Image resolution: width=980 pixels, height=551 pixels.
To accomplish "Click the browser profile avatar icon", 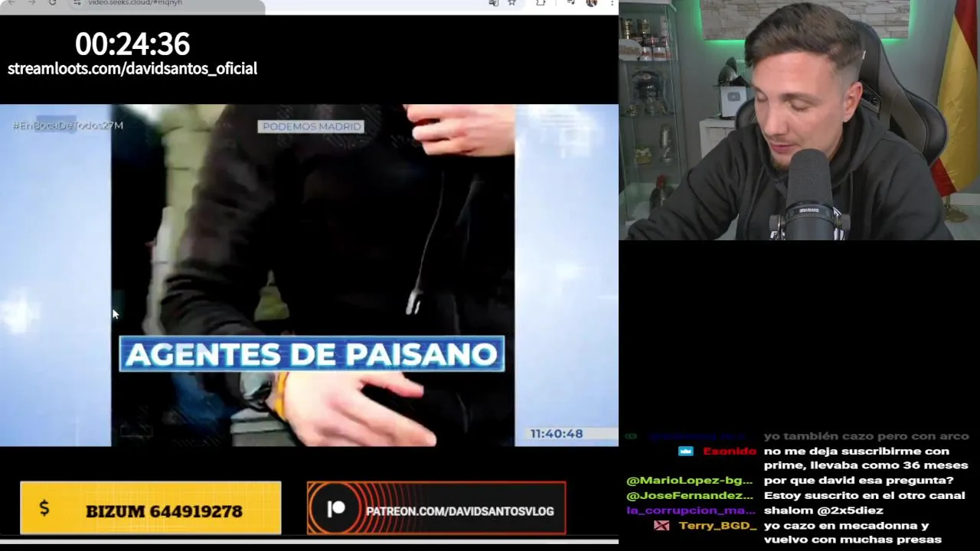I will (x=591, y=2).
